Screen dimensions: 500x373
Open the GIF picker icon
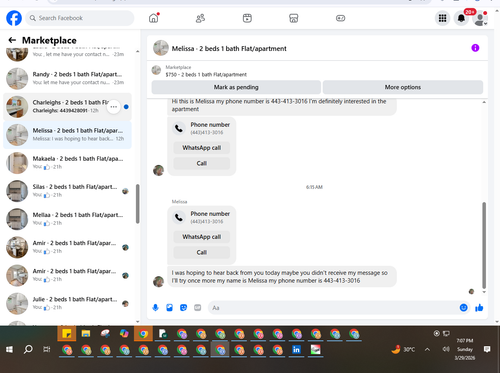(x=198, y=308)
